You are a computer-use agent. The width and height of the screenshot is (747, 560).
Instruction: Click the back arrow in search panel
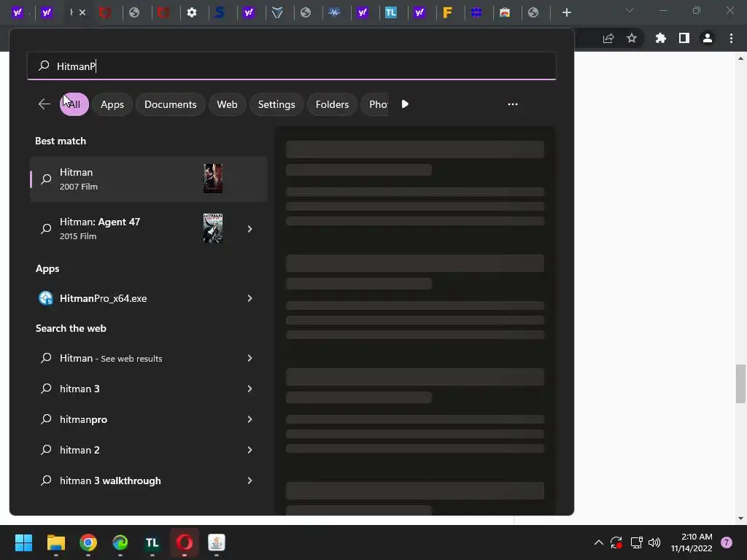tap(44, 104)
